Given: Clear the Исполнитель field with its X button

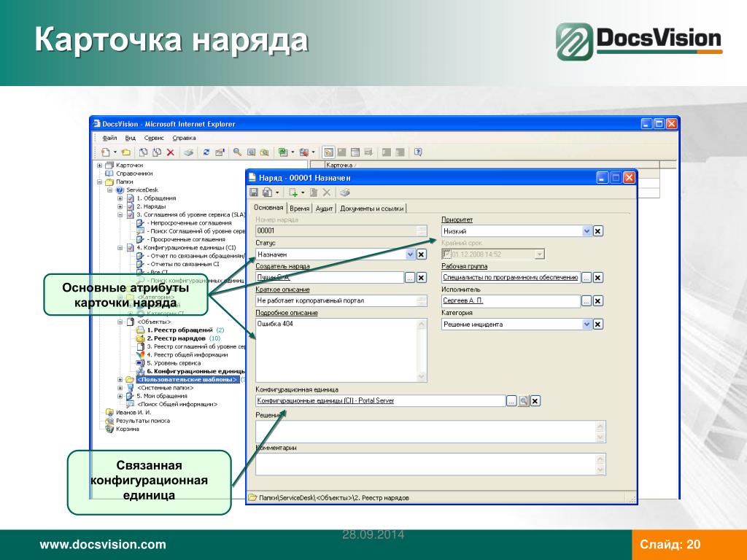Looking at the screenshot, I should [598, 301].
